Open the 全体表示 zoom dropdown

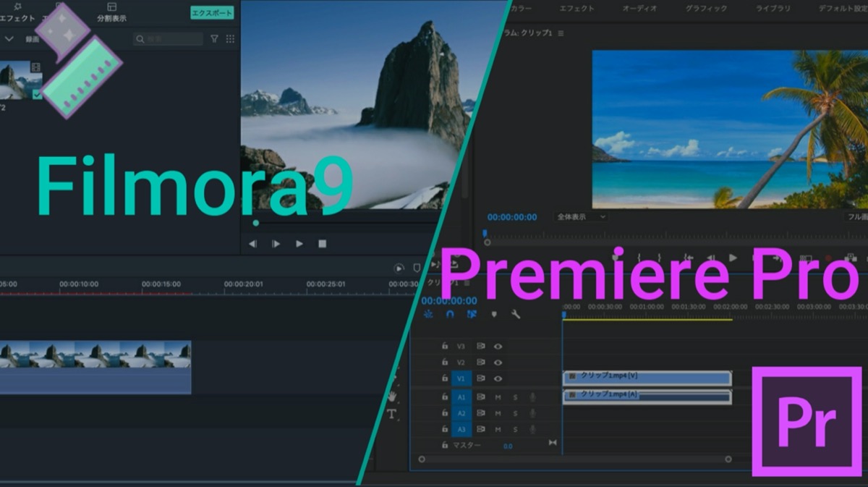point(581,216)
